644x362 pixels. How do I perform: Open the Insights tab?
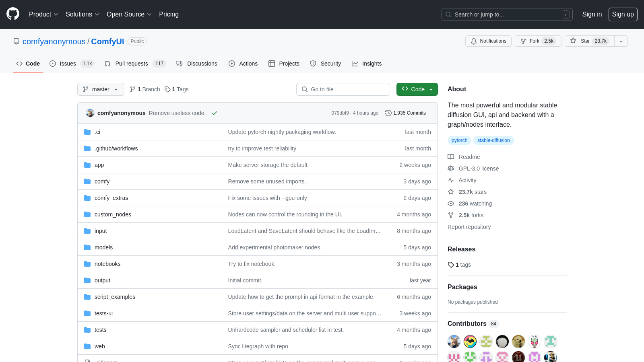367,64
